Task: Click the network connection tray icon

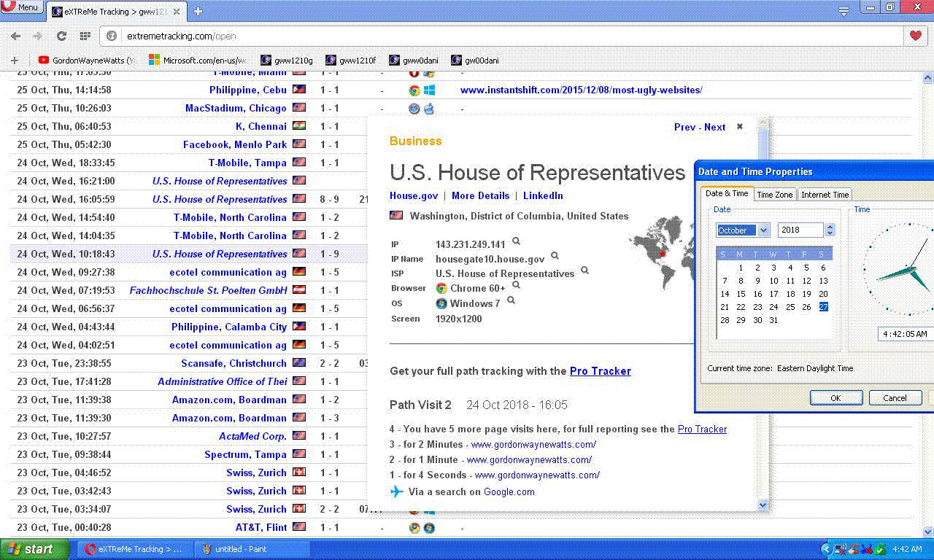Action: 840,549
